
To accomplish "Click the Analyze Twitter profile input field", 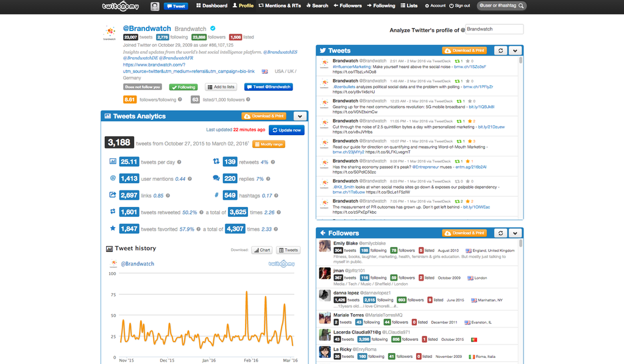I will (x=494, y=29).
